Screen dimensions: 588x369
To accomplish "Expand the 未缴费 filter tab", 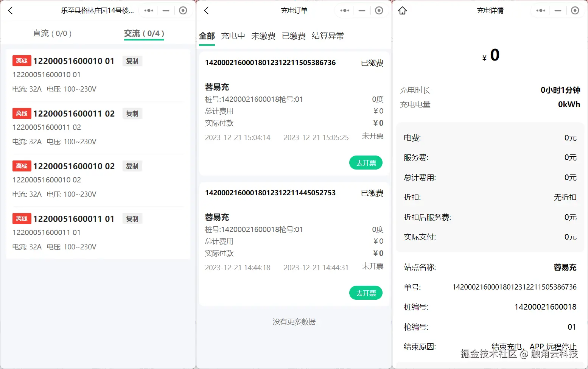I will pos(263,36).
